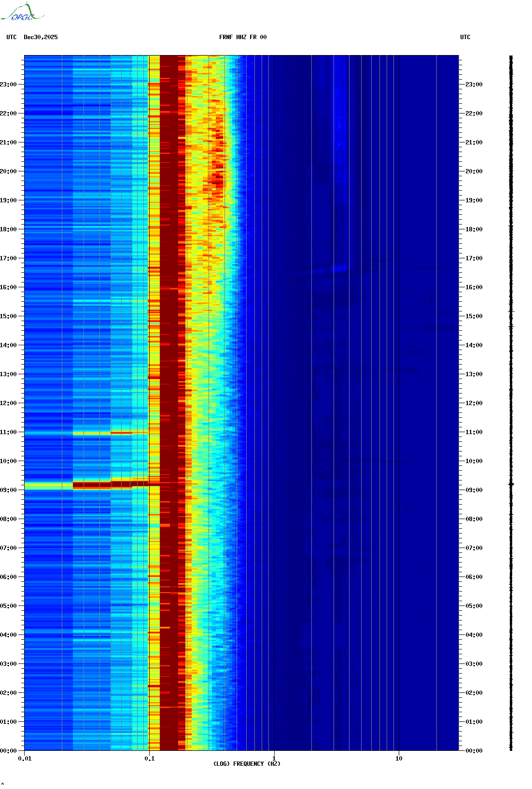The height and width of the screenshot is (789, 532).
Task: Click the 0.1 frequency axis label
Action: pos(149,759)
